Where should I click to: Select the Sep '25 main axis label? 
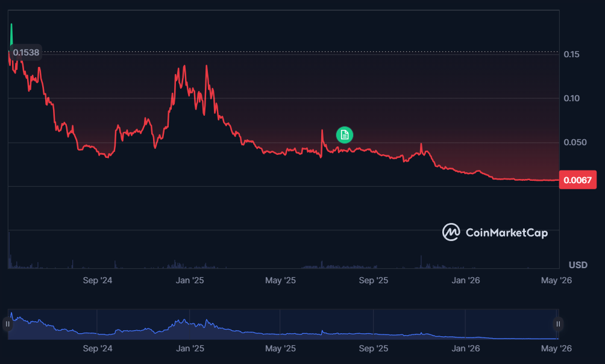coord(374,280)
